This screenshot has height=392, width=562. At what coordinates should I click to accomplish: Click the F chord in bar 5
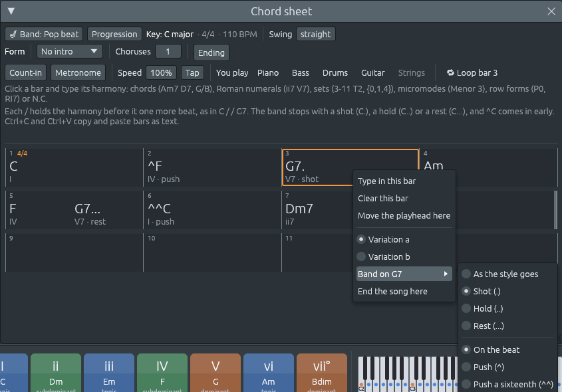click(x=13, y=209)
